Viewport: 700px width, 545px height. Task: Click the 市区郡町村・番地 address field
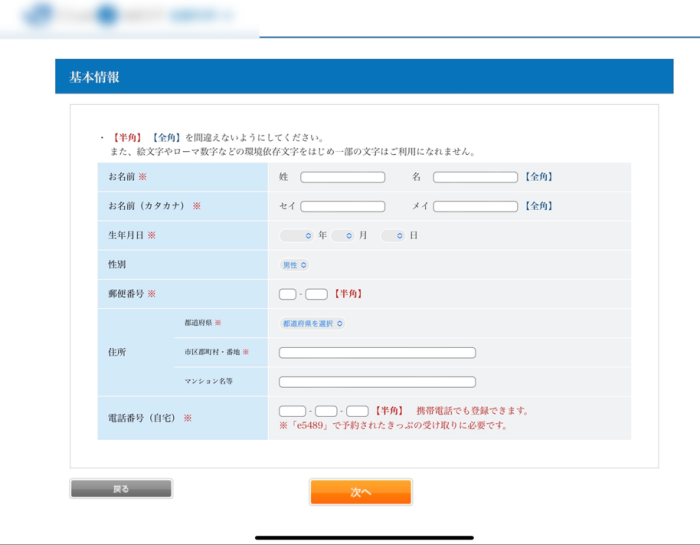click(x=377, y=353)
